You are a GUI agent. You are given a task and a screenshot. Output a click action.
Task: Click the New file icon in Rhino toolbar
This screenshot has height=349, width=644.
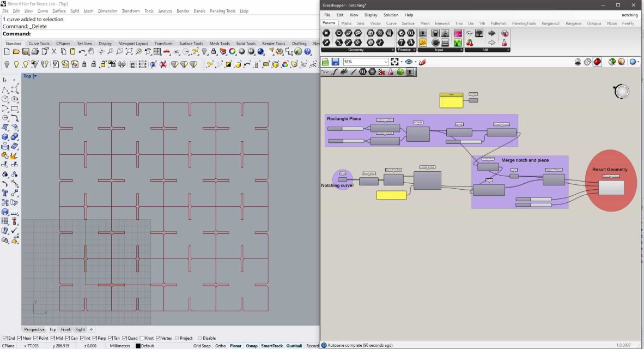(7, 51)
